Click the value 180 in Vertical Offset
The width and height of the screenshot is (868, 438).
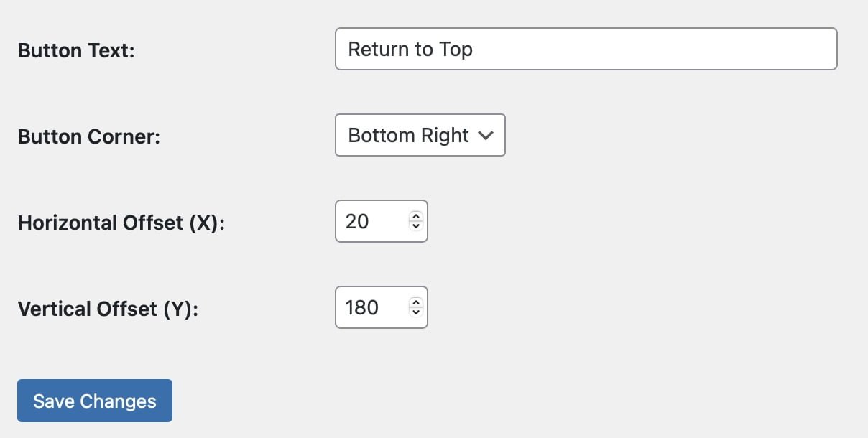tap(361, 307)
